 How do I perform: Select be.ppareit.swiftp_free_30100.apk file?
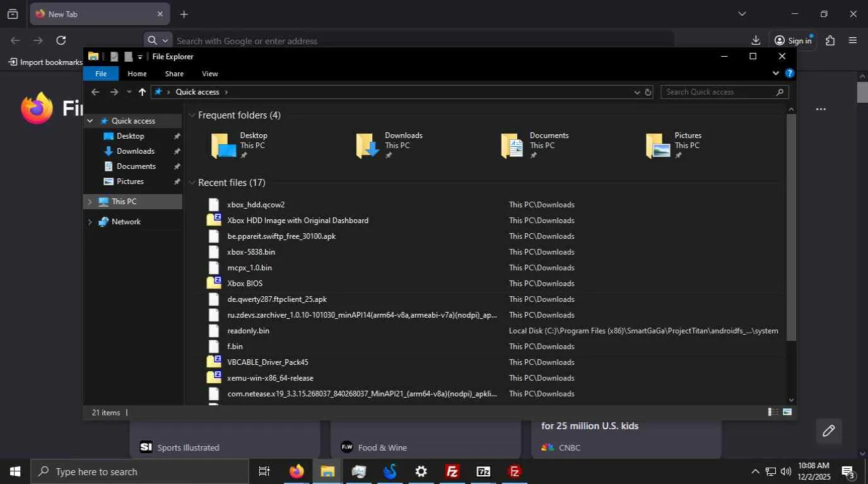281,236
